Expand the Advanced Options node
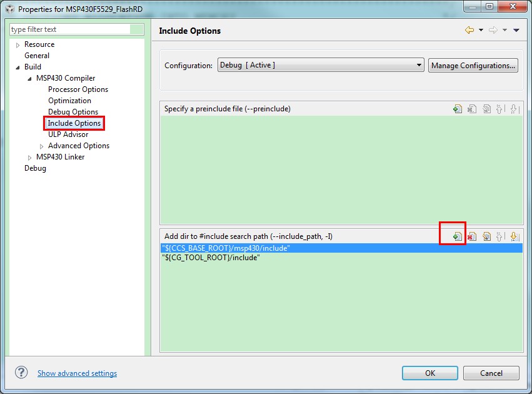This screenshot has height=394, width=532. click(x=41, y=146)
